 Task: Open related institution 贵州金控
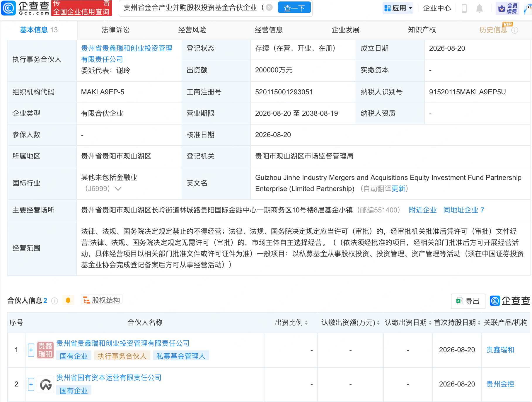pos(500,384)
